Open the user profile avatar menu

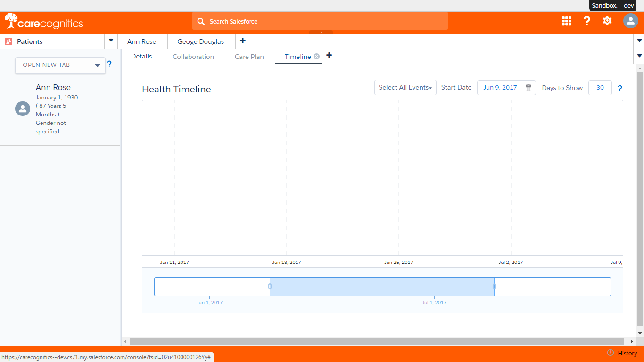(630, 21)
